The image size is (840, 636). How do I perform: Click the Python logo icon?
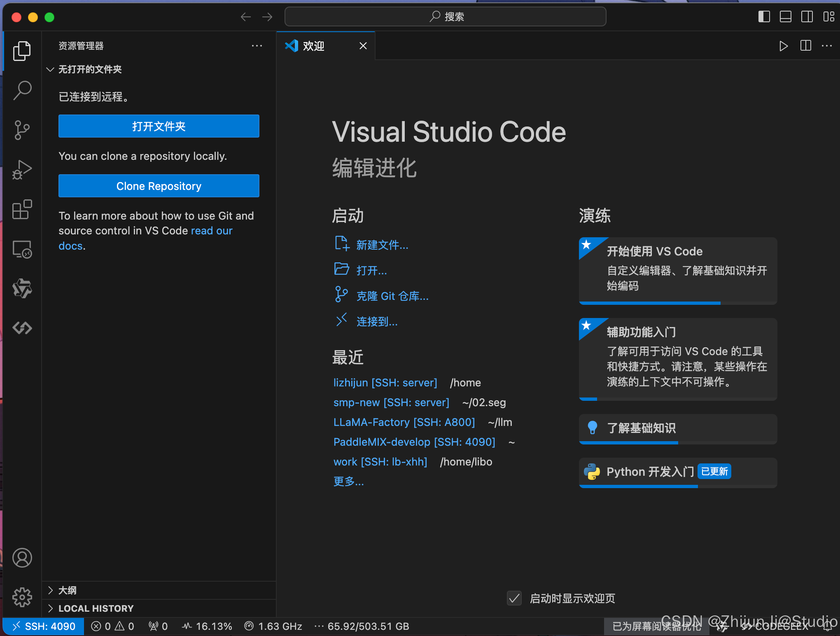592,472
